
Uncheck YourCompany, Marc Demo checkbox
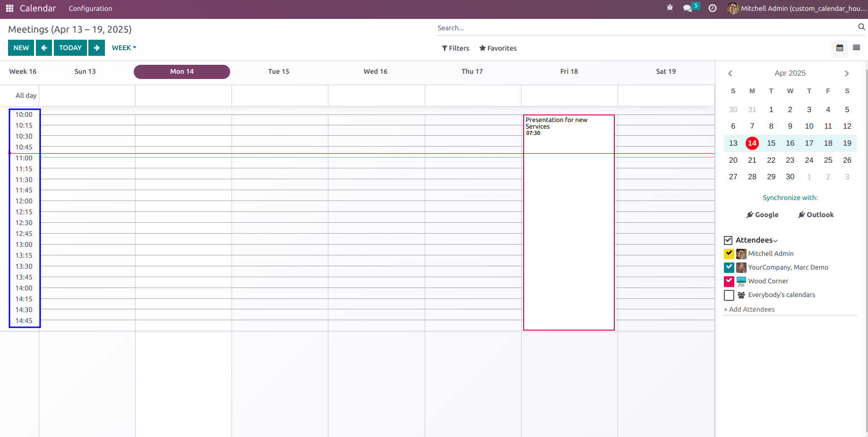tap(729, 268)
